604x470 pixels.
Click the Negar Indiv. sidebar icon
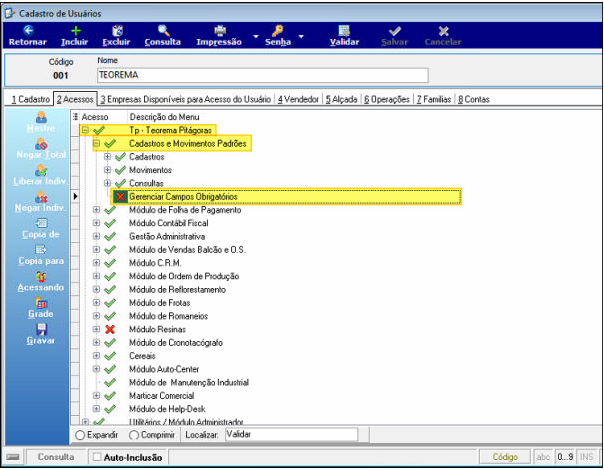click(41, 197)
